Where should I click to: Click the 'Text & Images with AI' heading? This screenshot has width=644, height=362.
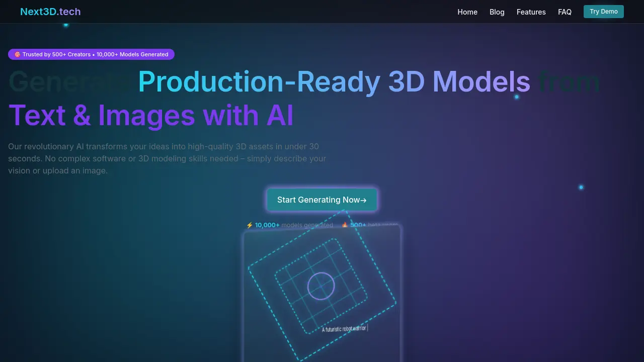pos(151,115)
